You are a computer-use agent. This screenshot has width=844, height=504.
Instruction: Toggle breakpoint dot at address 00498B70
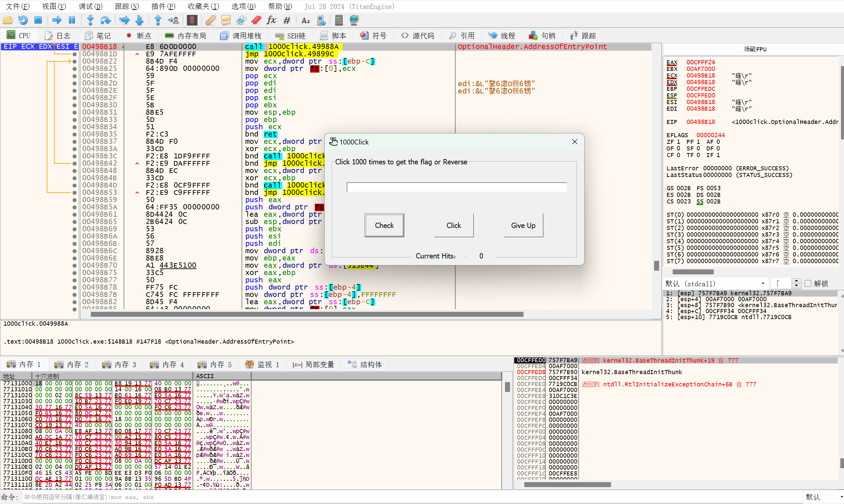click(x=75, y=265)
